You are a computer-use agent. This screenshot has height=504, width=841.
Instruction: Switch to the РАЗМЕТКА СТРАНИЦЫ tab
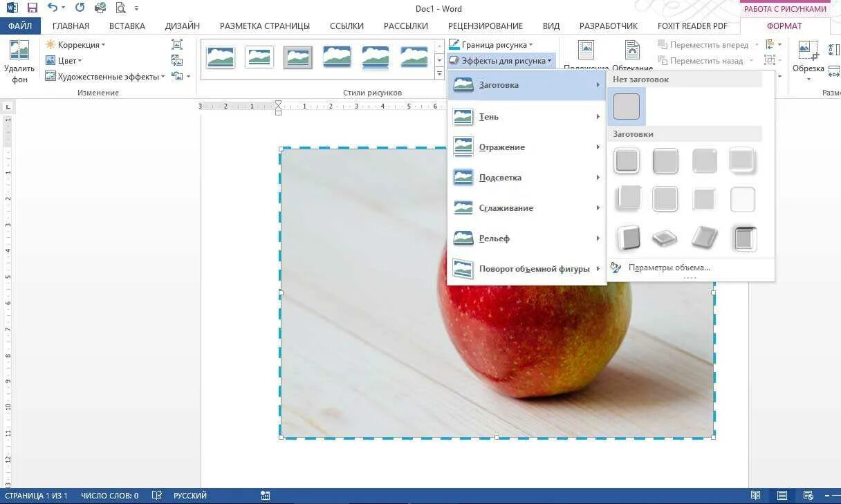point(265,26)
